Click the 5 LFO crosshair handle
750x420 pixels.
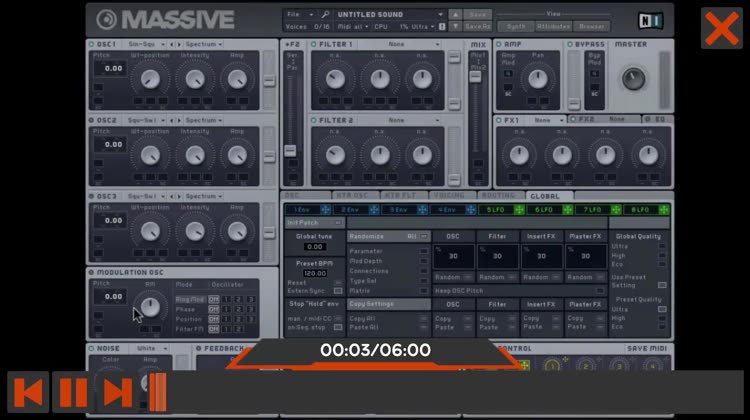(x=519, y=210)
